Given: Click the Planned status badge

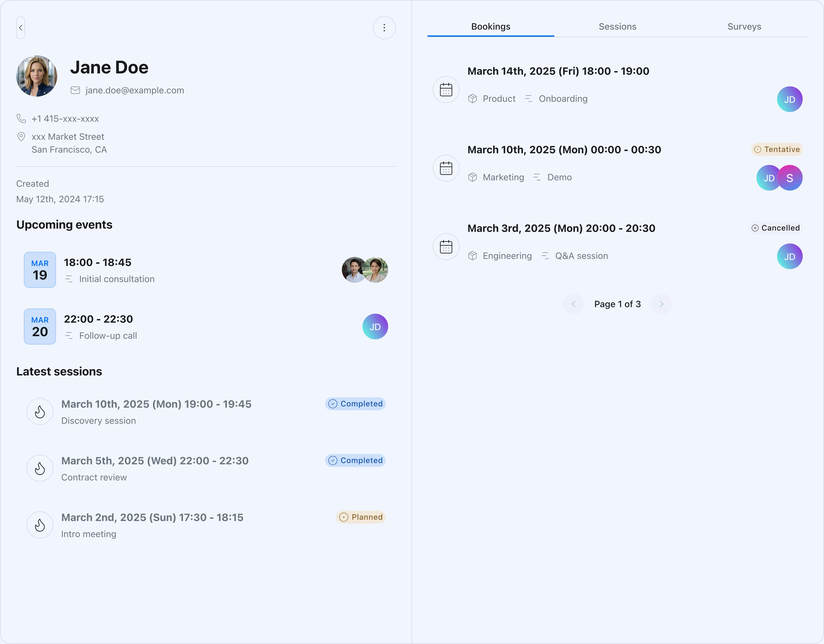Looking at the screenshot, I should tap(360, 517).
